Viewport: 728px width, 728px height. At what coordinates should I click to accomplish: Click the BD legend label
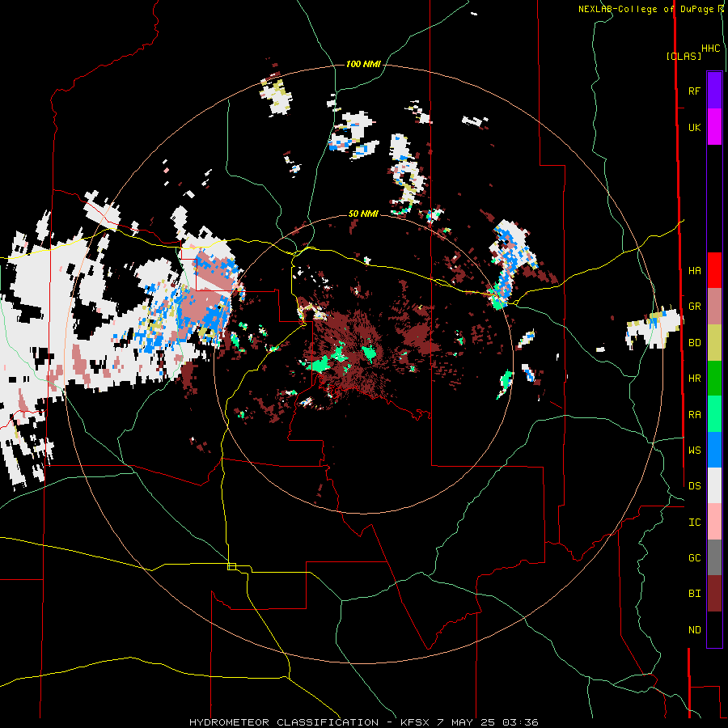pos(694,343)
